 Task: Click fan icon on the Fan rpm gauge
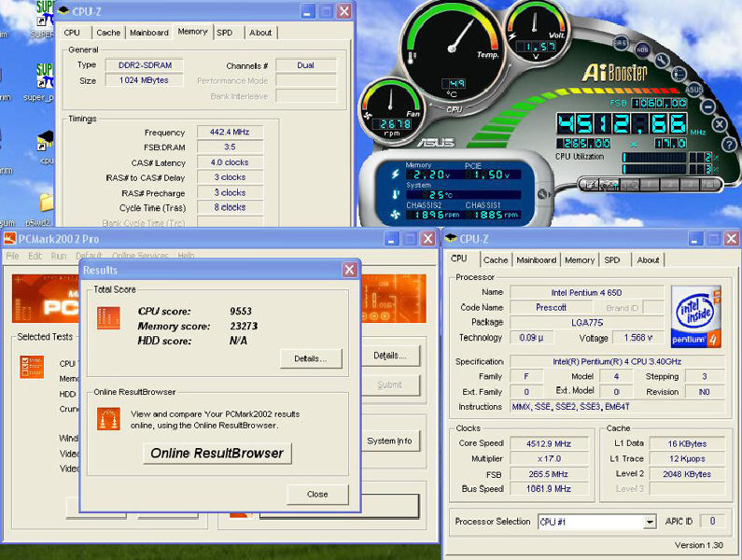tap(368, 115)
